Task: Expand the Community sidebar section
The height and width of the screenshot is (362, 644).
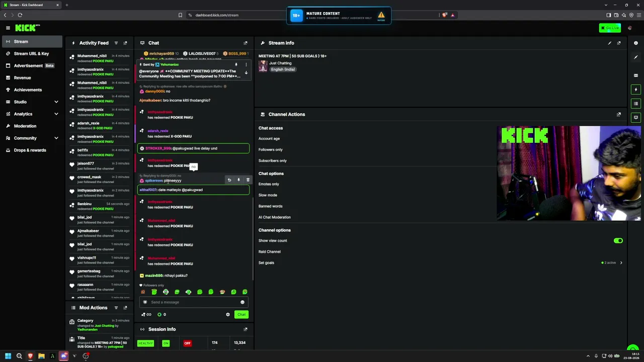Action: click(x=56, y=138)
